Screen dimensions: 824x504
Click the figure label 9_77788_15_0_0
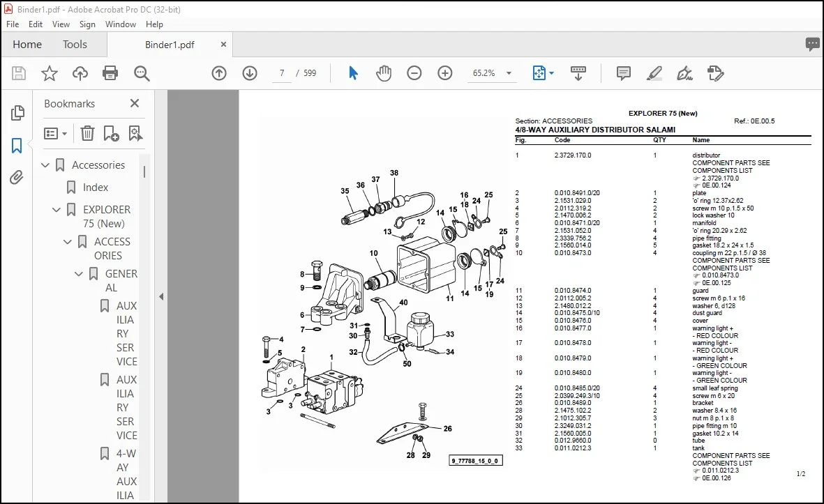[476, 461]
